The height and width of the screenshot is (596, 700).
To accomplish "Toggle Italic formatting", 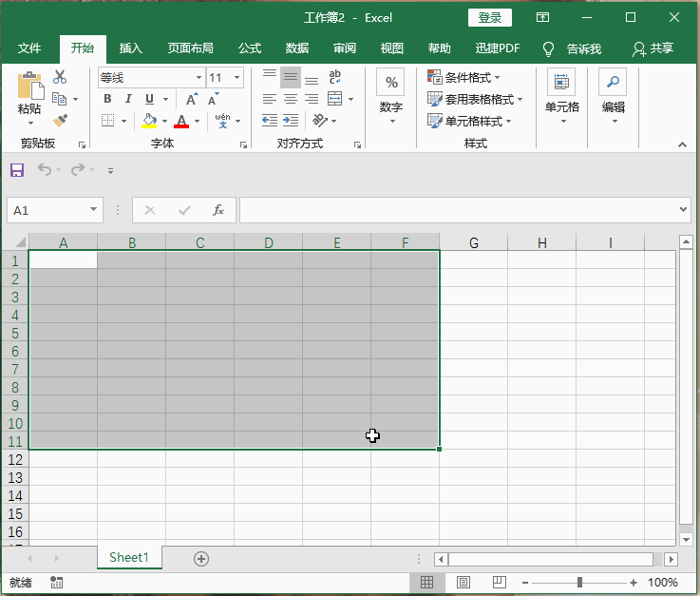I will point(128,99).
